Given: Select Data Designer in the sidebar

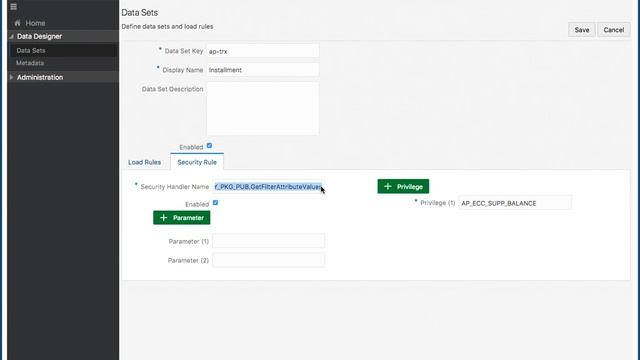Looking at the screenshot, I should [40, 36].
